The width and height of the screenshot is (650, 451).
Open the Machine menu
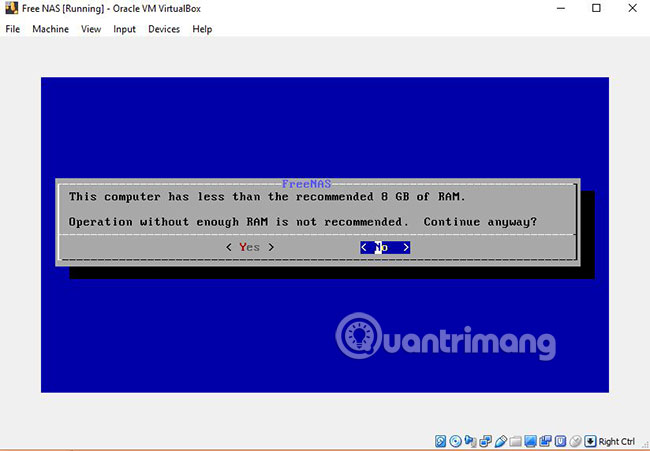51,29
